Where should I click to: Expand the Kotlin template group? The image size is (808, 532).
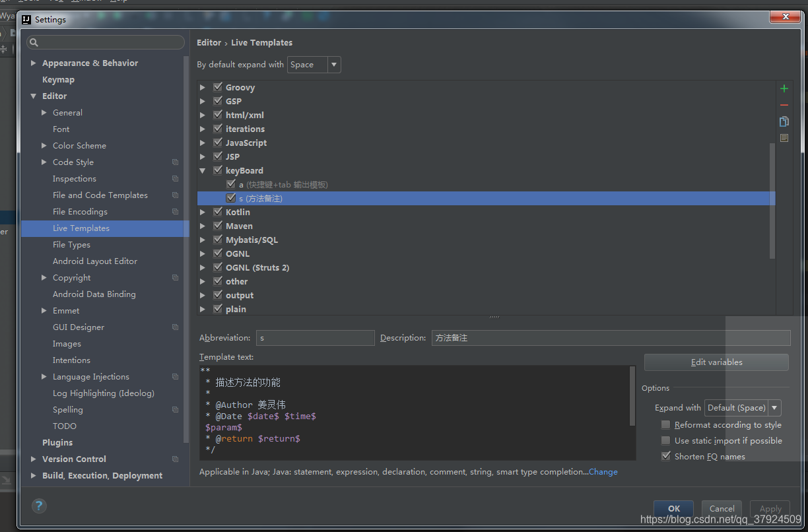click(x=203, y=212)
